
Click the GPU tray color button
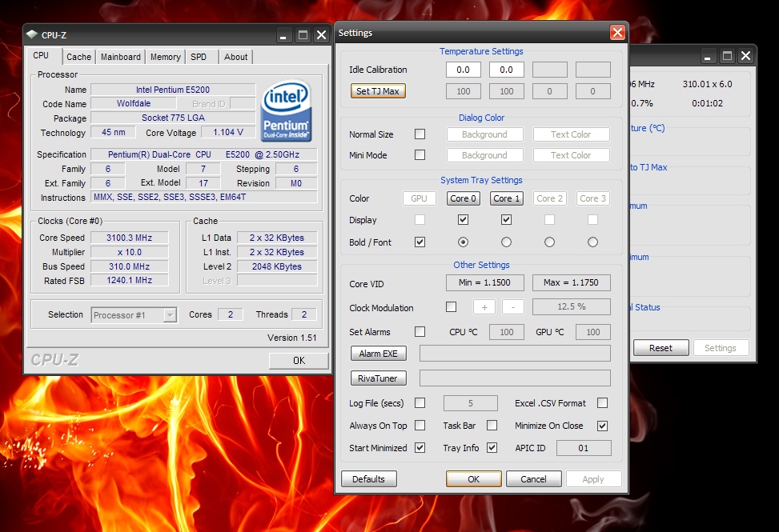tap(419, 198)
